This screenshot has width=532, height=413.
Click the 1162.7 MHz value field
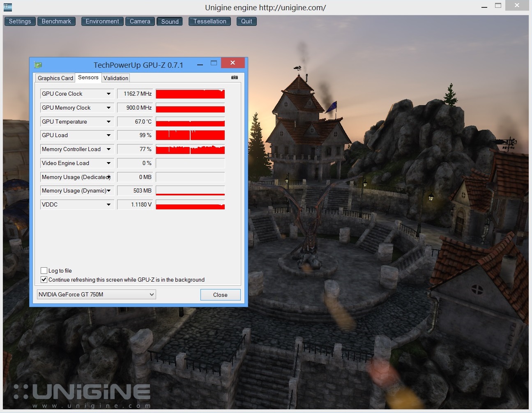click(x=135, y=94)
